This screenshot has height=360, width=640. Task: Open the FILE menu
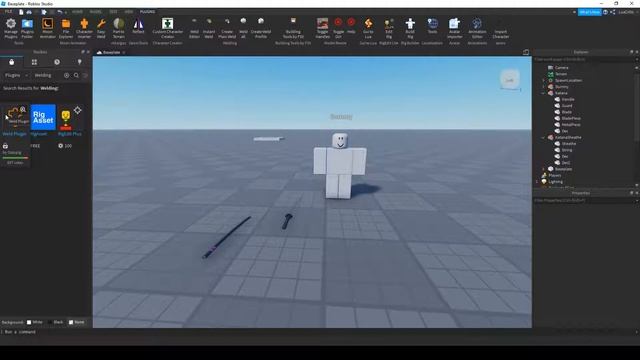8,12
